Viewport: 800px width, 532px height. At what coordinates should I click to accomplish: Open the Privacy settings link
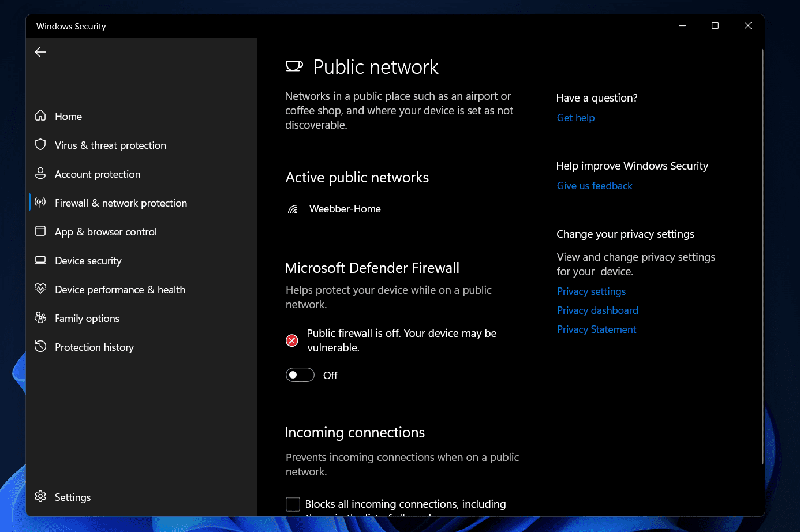[x=591, y=291]
